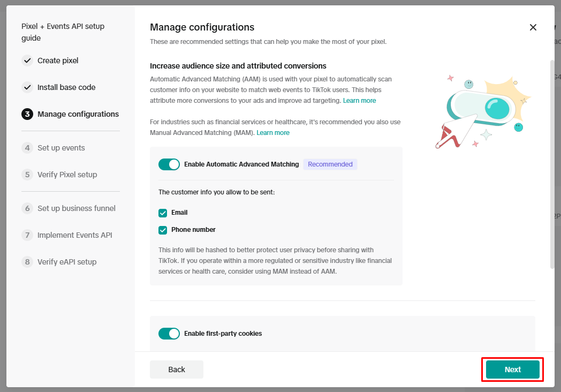Click the step 6 number circle
The width and height of the screenshot is (561, 392).
27,208
